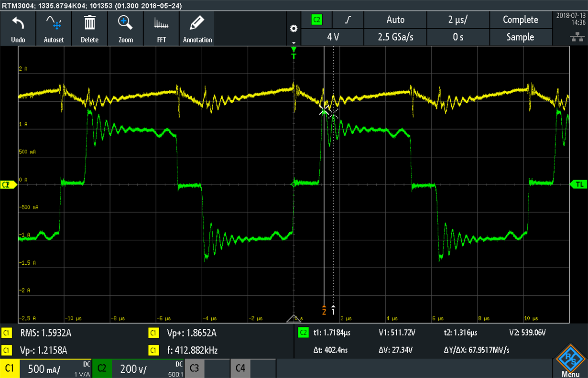
Task: Set the 4 V trigger level
Action: [333, 37]
